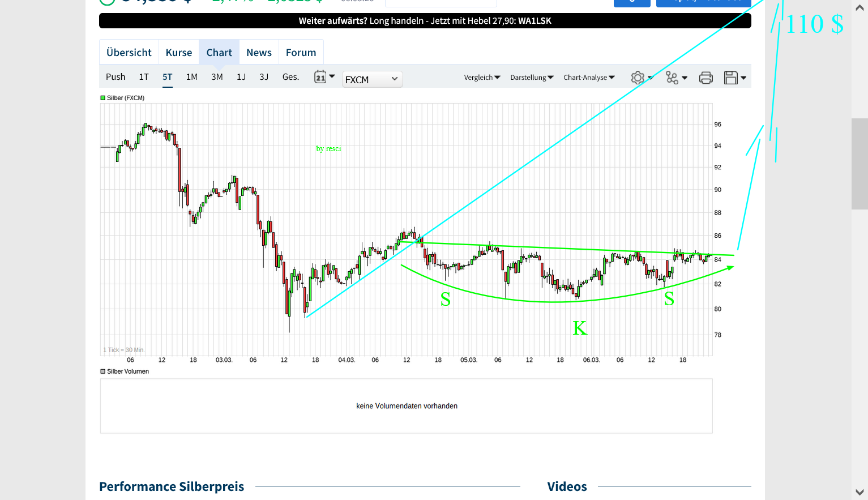Toggle the Silber (FXCM) legend marker
868x500 pixels.
coord(103,98)
